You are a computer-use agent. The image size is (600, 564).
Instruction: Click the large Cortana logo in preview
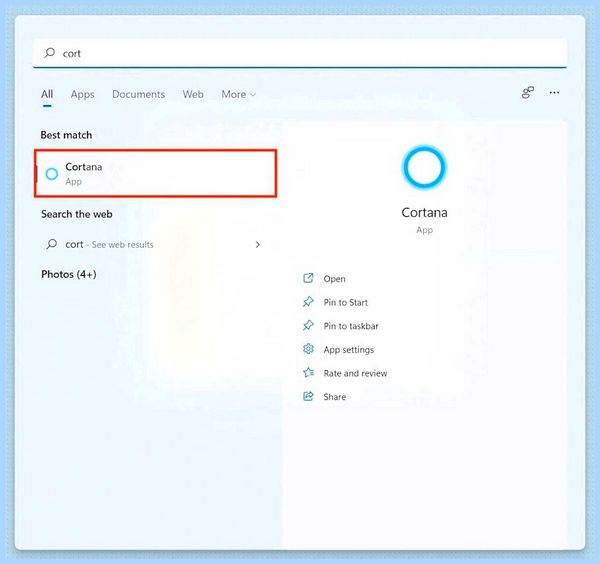tap(424, 167)
